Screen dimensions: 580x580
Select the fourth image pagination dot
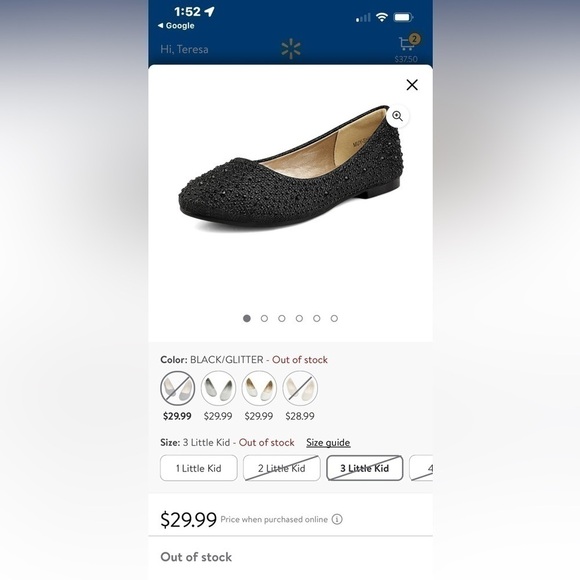click(299, 318)
